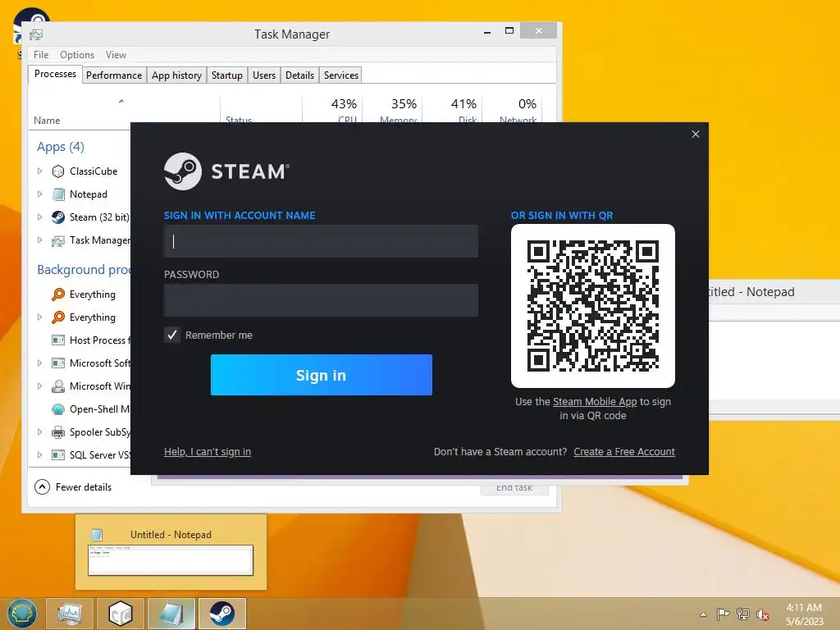
Task: Expand the Steam (32 bit) process entry
Action: [x=39, y=217]
